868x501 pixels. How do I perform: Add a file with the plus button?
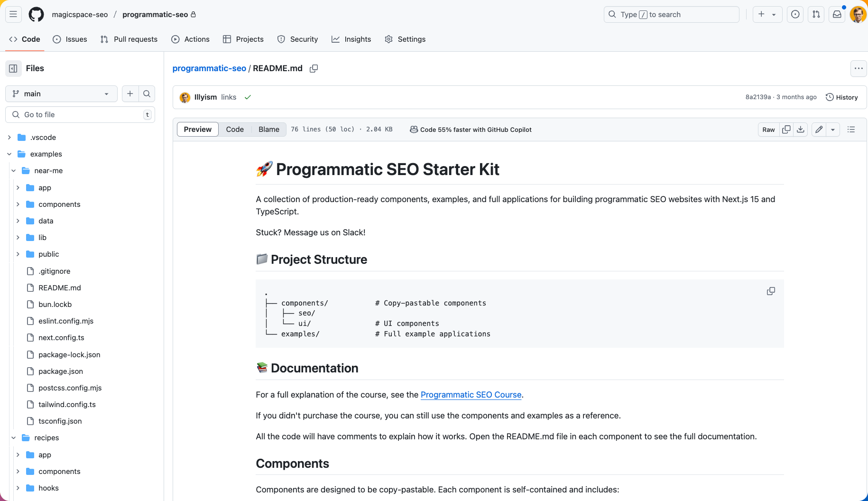click(x=130, y=93)
